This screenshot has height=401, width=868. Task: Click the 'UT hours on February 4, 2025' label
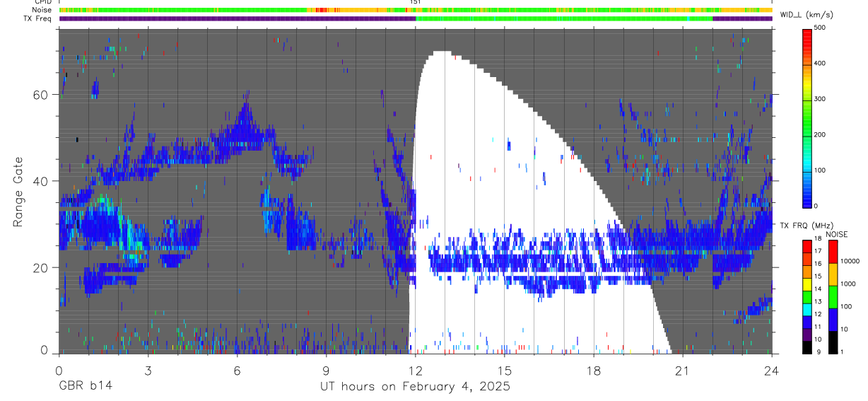point(415,386)
